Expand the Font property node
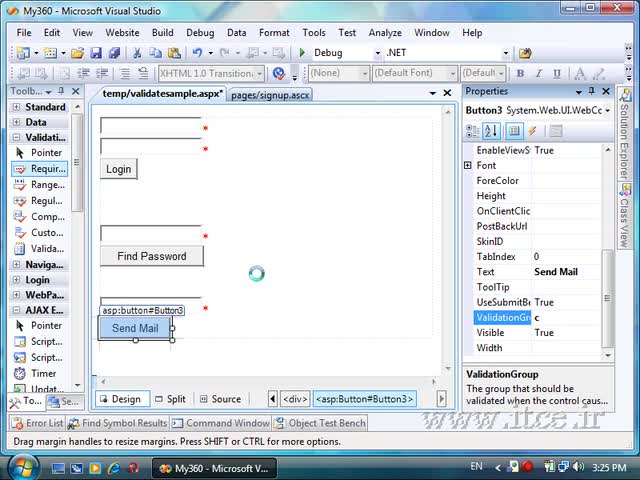The image size is (640, 480). 468,165
